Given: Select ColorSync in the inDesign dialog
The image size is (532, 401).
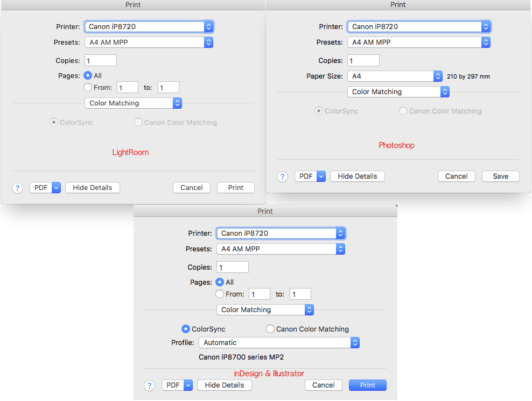Looking at the screenshot, I should pyautogui.click(x=185, y=329).
